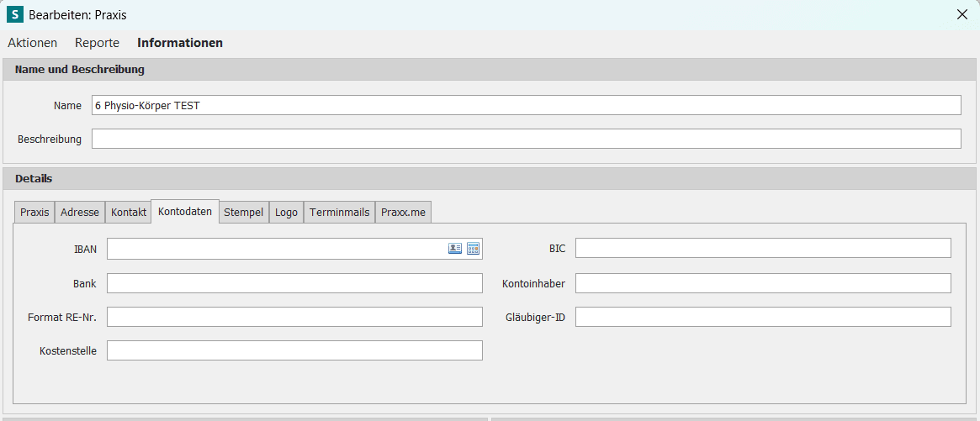Open the Terminmails tab
Image resolution: width=980 pixels, height=421 pixels.
click(339, 213)
